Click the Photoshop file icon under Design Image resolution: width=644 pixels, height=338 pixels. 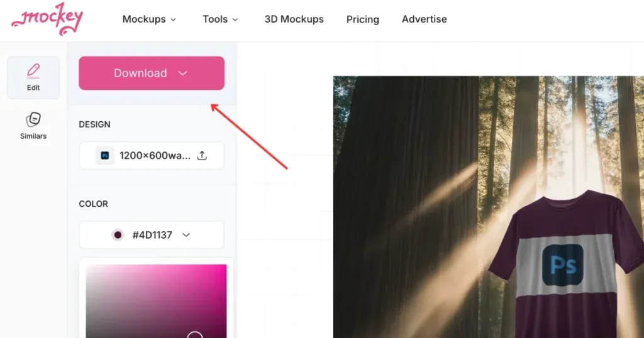click(105, 155)
